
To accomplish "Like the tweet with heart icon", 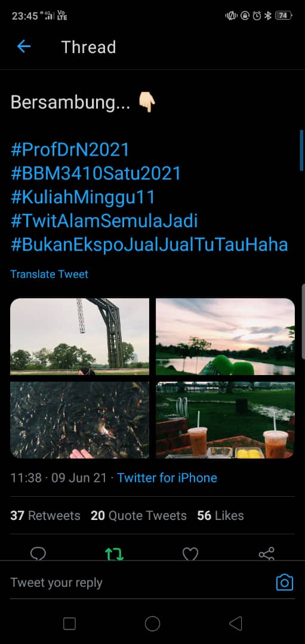I will tap(190, 554).
